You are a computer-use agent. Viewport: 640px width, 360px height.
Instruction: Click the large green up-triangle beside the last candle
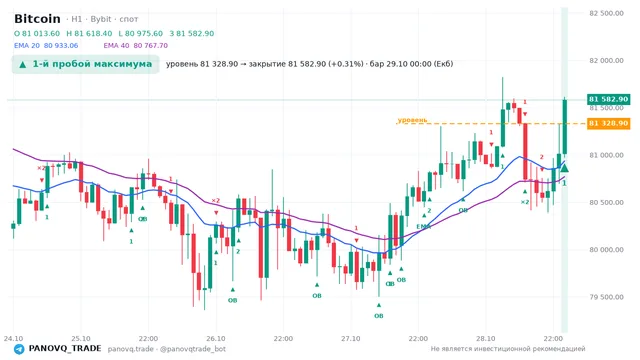[564, 168]
